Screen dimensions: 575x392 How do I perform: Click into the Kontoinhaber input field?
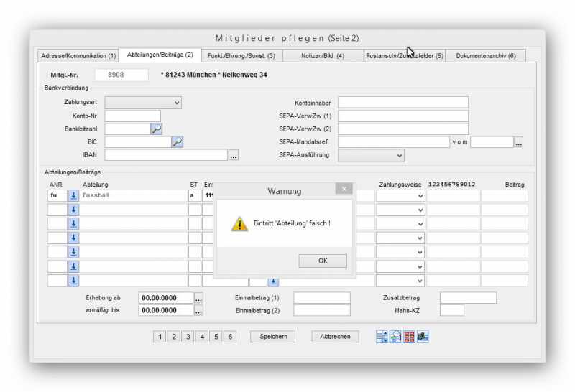(402, 103)
